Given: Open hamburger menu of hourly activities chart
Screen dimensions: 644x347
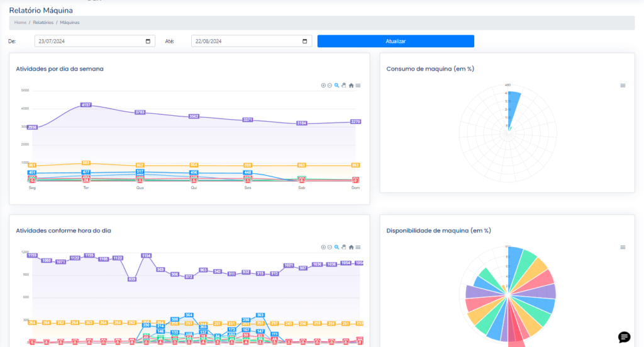Looking at the screenshot, I should [x=358, y=247].
